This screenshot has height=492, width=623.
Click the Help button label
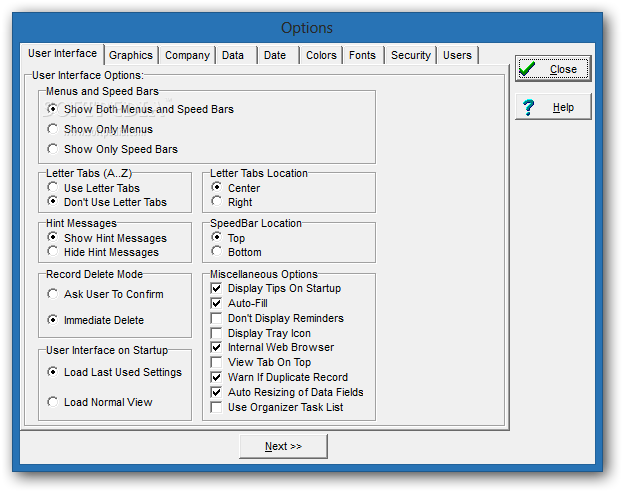pos(563,107)
